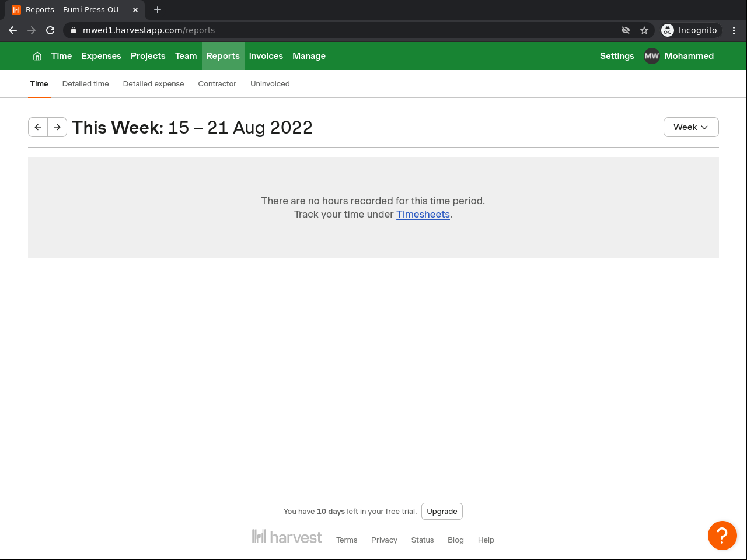Image resolution: width=747 pixels, height=560 pixels.
Task: Open Chrome three-dot menu
Action: pyautogui.click(x=734, y=30)
